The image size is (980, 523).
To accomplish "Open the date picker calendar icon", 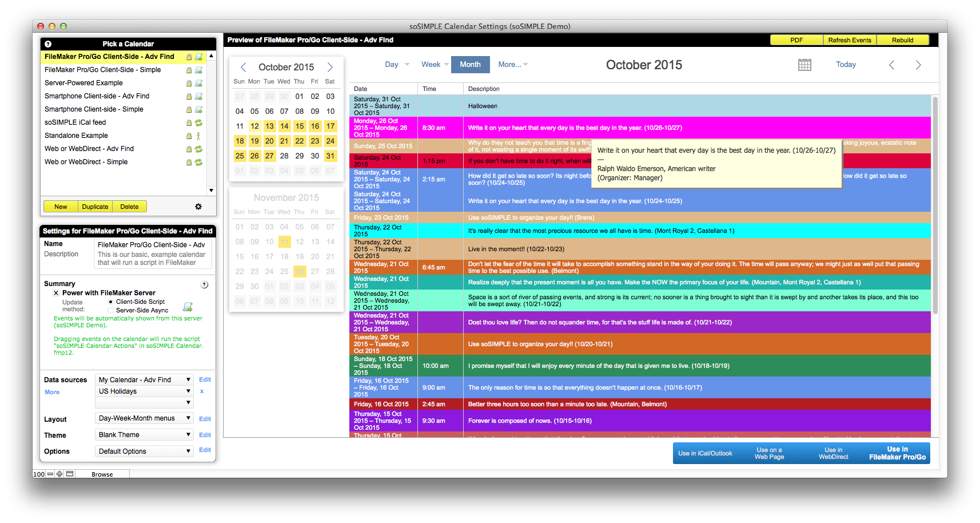I will point(804,65).
